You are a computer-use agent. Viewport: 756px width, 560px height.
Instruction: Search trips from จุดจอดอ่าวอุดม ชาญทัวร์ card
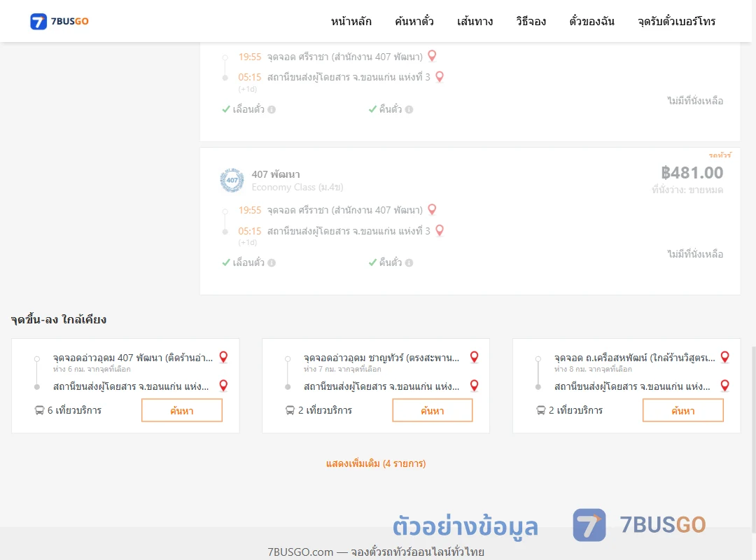click(x=433, y=410)
